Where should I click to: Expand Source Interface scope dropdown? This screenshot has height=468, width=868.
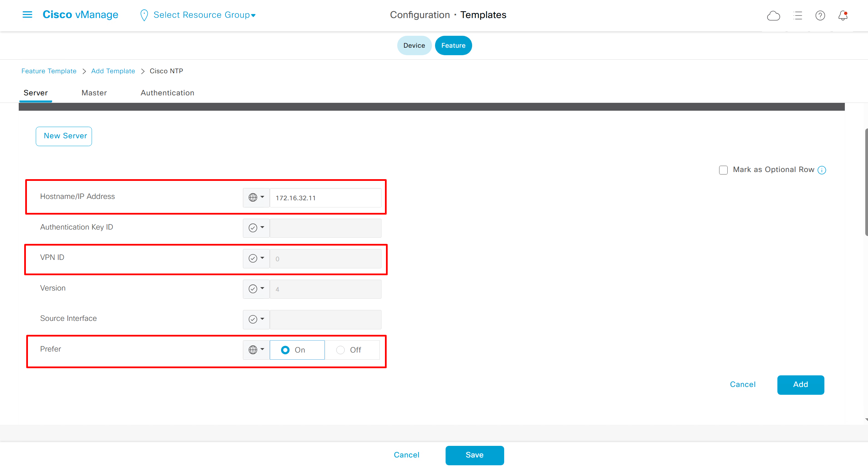click(x=256, y=319)
